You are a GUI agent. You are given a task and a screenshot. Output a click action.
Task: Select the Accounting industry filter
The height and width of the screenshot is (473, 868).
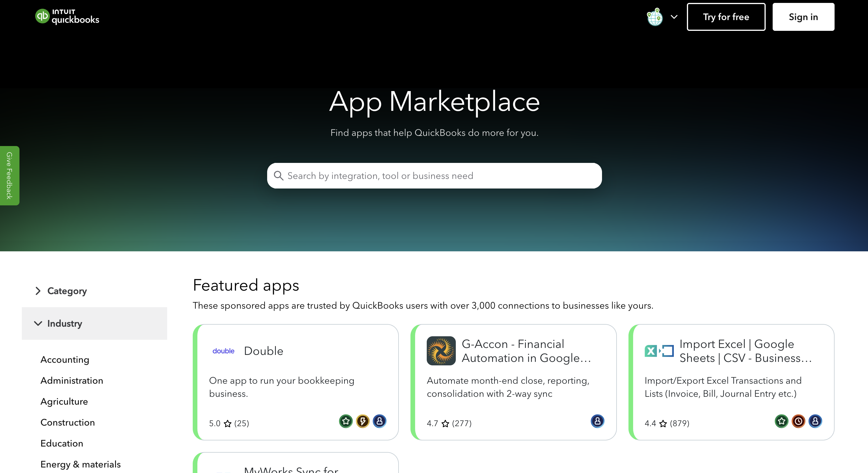click(x=65, y=360)
